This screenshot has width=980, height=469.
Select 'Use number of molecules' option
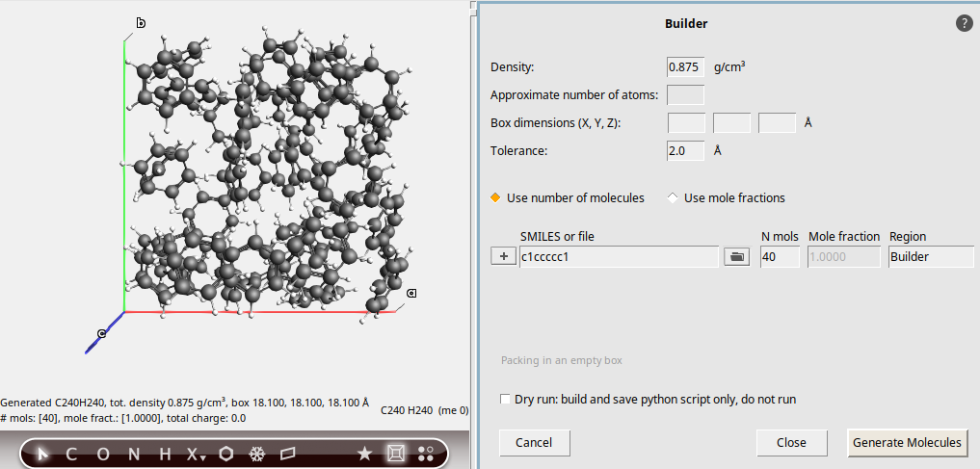tap(496, 198)
